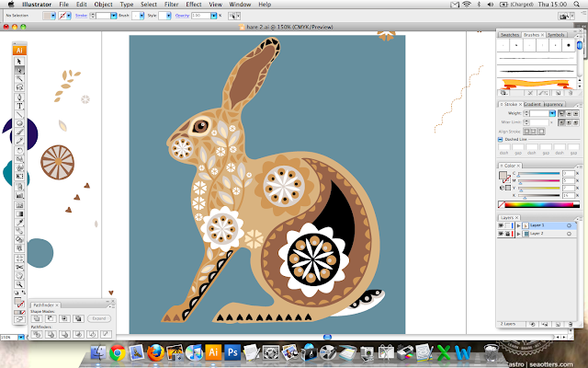
Task: Open zoom level dropdown at bottom left
Action: 21,338
